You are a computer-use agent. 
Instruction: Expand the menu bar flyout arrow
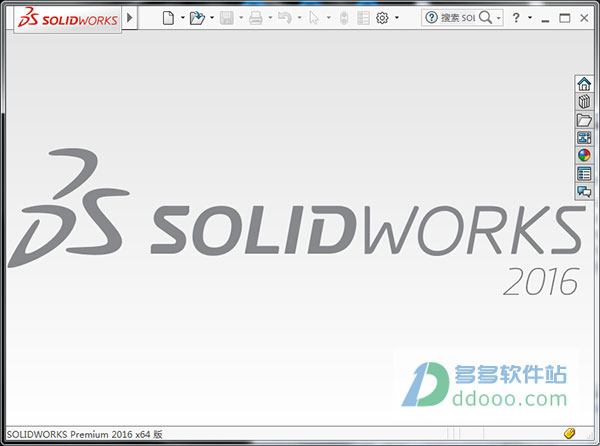click(130, 18)
